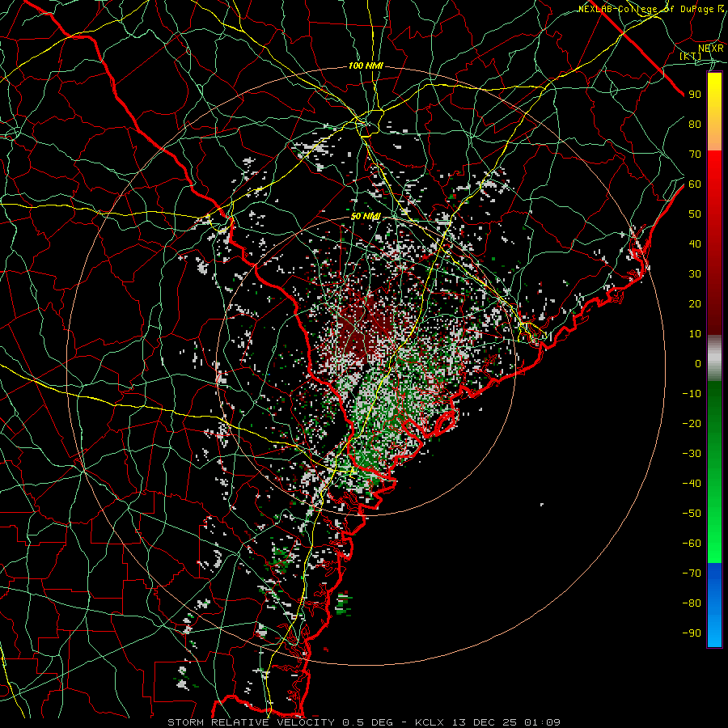Click the -60 scale value
The image size is (728, 728).
click(692, 544)
